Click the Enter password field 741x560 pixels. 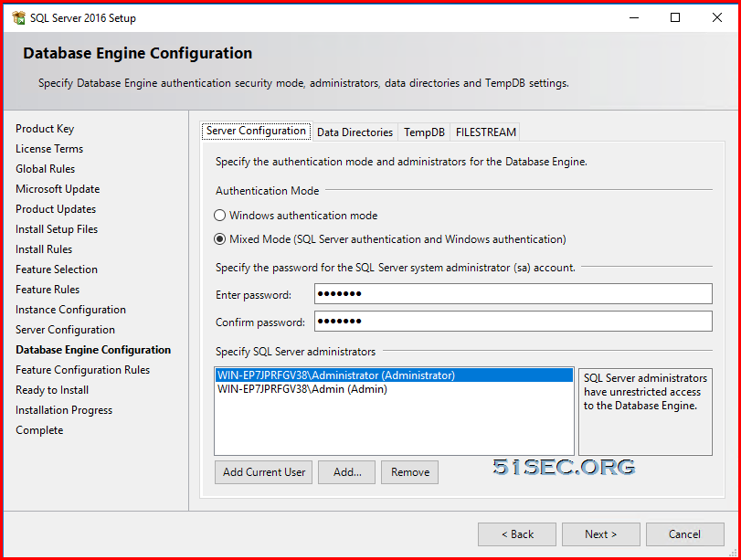pyautogui.click(x=513, y=294)
